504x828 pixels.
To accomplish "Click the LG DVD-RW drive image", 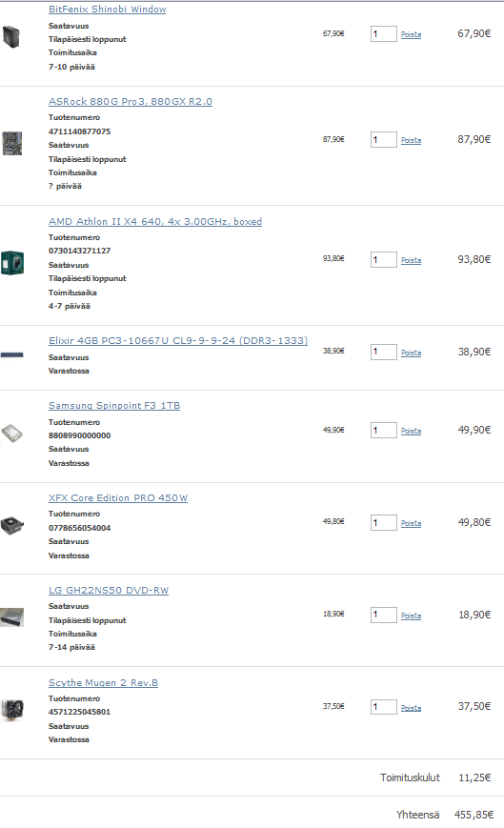I will coord(11,617).
